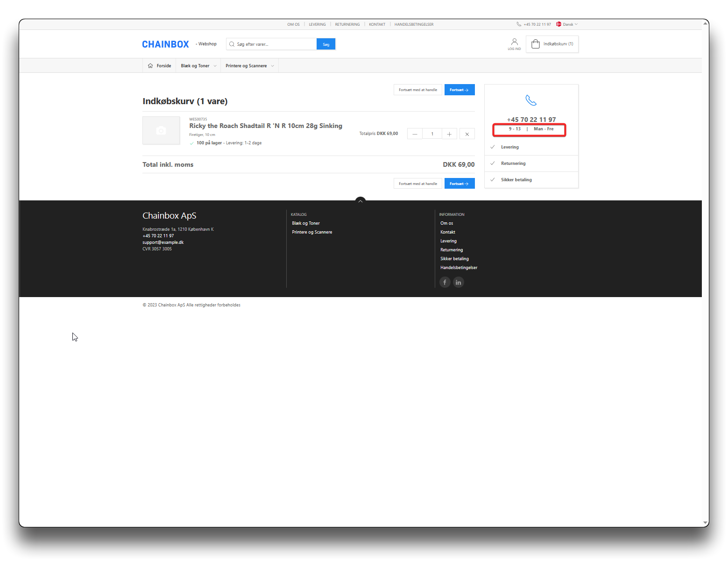Click the scroll-to-top chevron above footer
Screen dimensions: 728x561
pyautogui.click(x=360, y=201)
